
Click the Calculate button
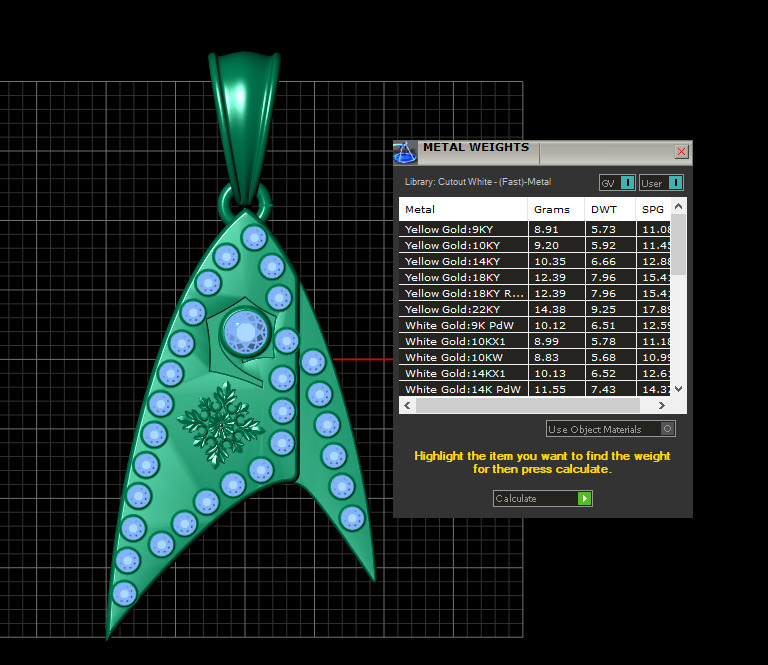(x=543, y=498)
